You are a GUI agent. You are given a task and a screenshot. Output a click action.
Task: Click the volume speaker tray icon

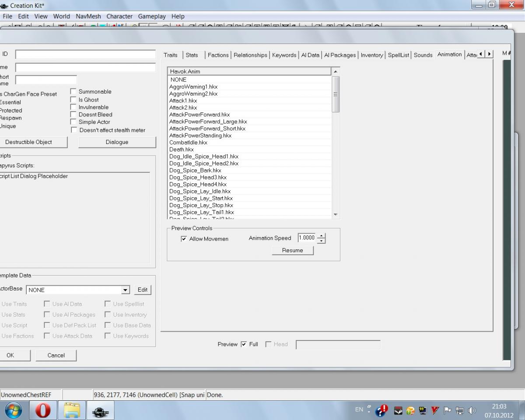[472, 410]
